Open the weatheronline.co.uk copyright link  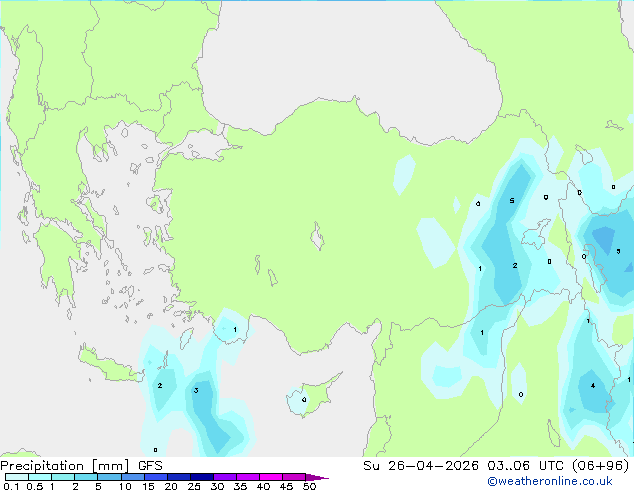pos(550,481)
